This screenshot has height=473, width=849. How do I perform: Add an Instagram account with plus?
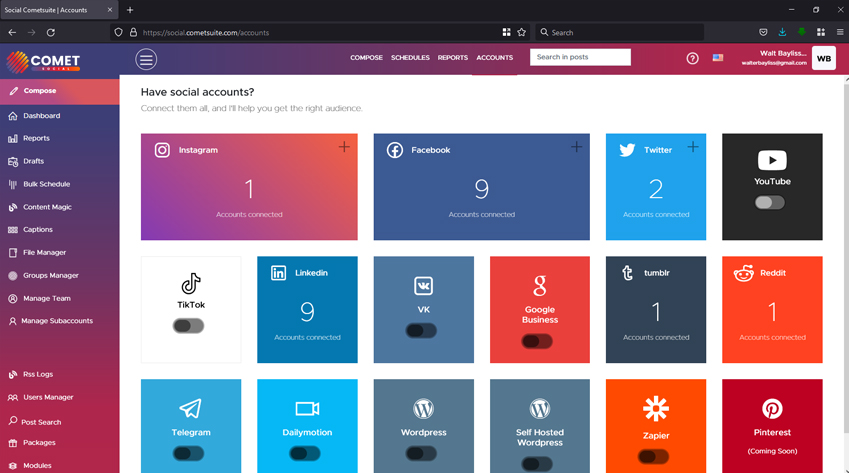point(344,147)
